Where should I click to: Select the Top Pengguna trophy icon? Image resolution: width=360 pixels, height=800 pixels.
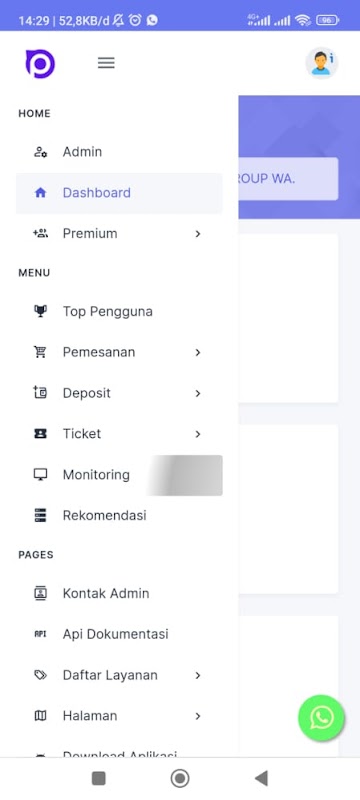[40, 311]
